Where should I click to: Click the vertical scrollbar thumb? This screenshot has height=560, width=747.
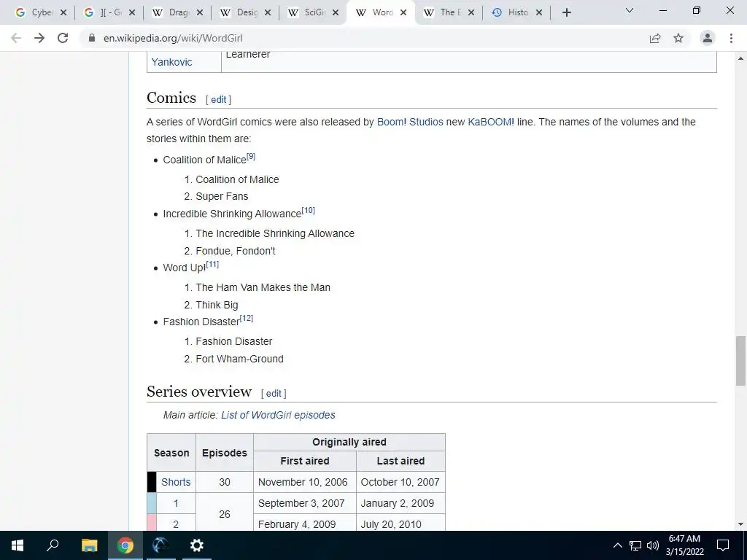coord(740,360)
